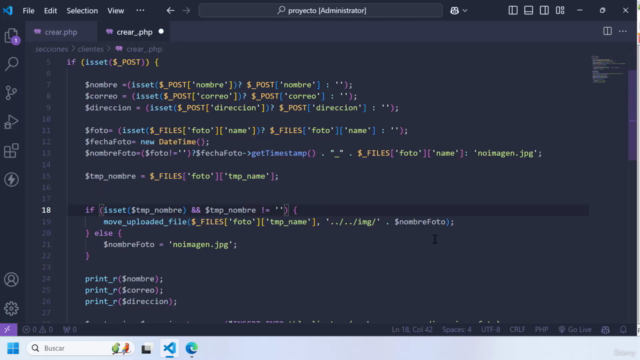Open the Search view in activity bar
This screenshot has width=640, height=360.
(x=11, y=64)
